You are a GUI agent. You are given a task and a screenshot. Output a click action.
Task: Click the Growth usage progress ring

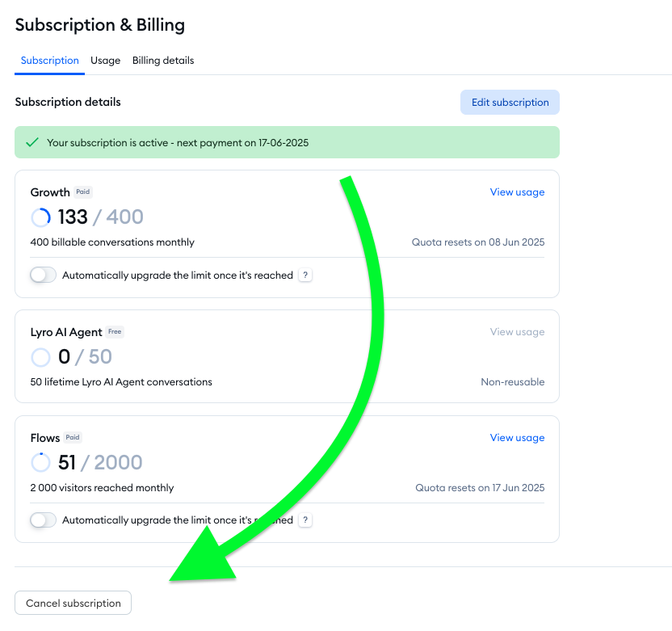click(40, 217)
